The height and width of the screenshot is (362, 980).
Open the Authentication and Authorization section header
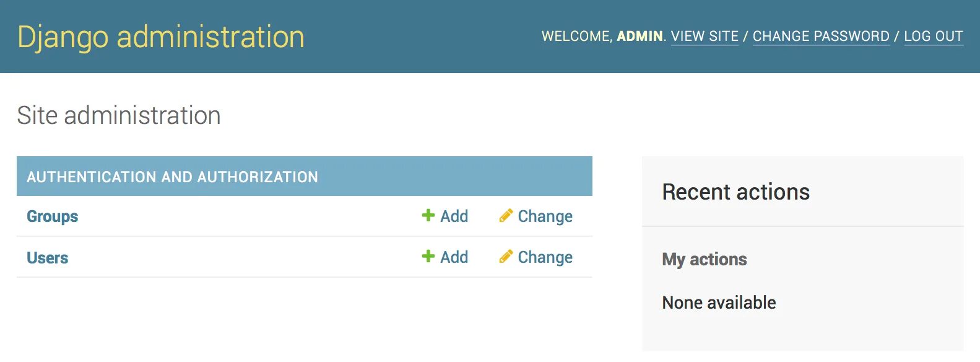point(172,177)
